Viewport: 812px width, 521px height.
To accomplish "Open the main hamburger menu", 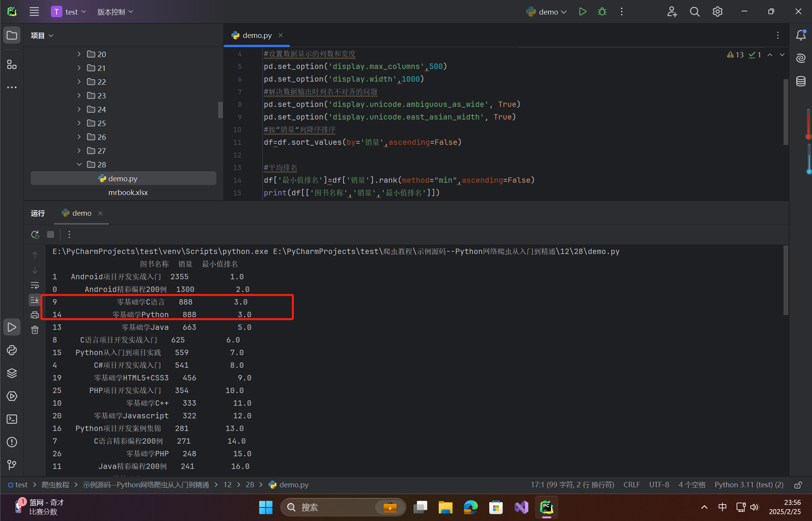I will click(x=34, y=12).
